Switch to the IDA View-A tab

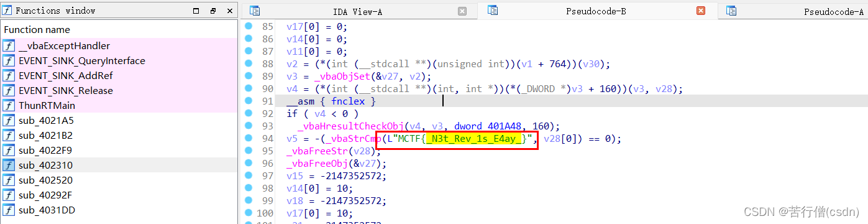pyautogui.click(x=359, y=11)
